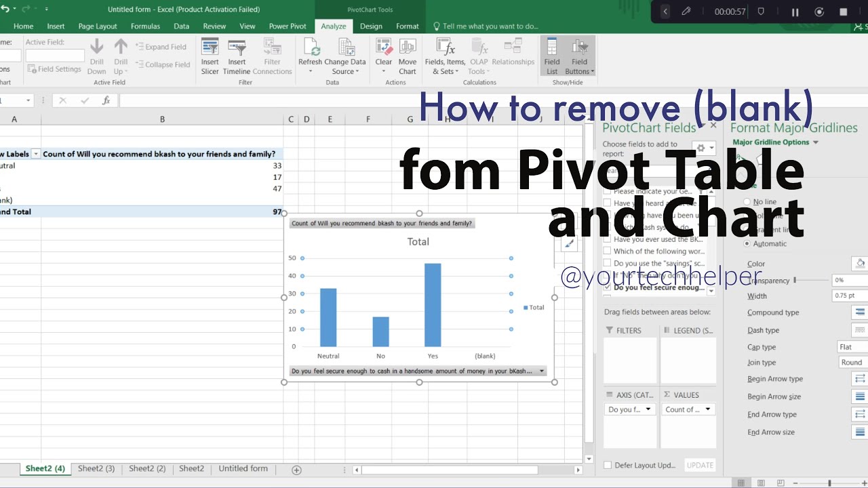Click the Insert Slicer icon
This screenshot has height=488, width=868.
(x=210, y=57)
